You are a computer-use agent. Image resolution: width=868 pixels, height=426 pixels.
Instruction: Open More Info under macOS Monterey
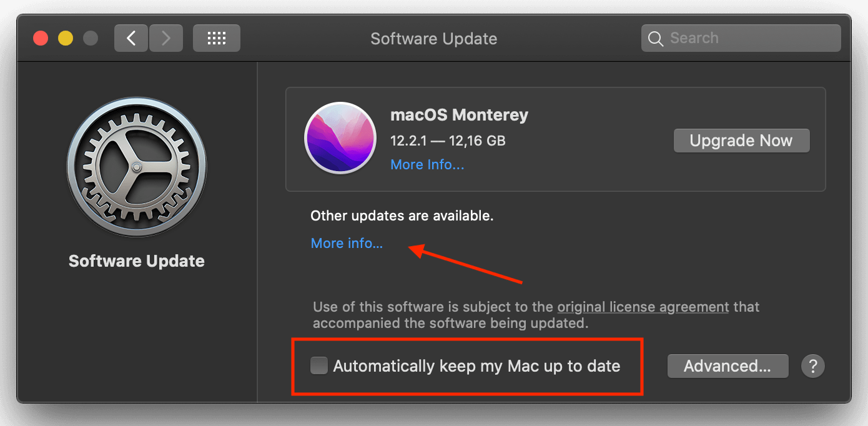pyautogui.click(x=427, y=165)
